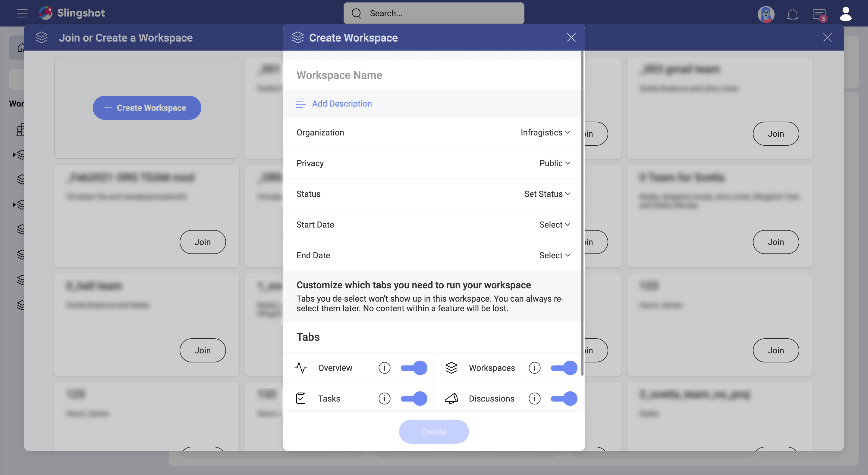Click the Join workspace button
The width and height of the screenshot is (868, 475).
(203, 242)
